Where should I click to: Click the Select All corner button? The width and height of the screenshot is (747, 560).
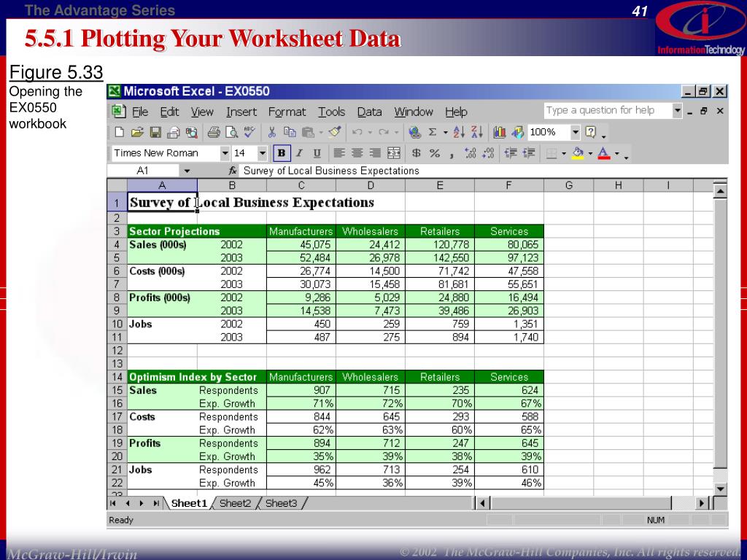(117, 185)
